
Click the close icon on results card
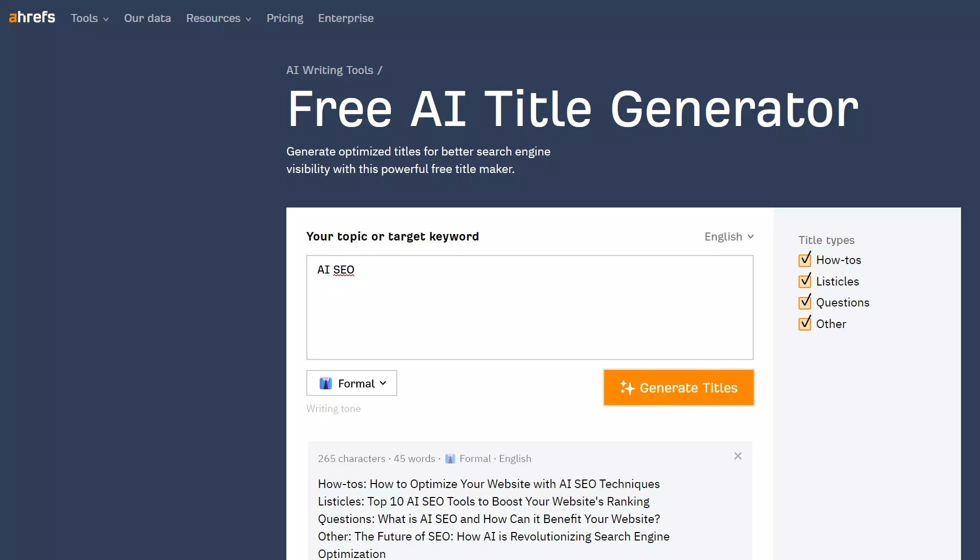pyautogui.click(x=738, y=455)
